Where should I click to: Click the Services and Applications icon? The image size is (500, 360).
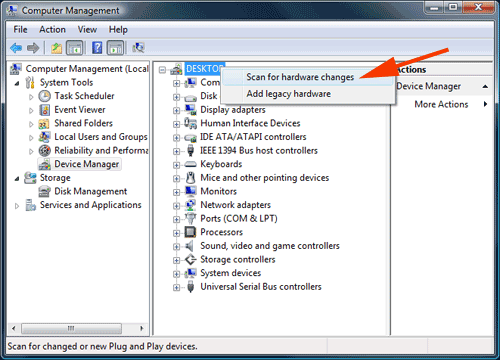coord(30,205)
